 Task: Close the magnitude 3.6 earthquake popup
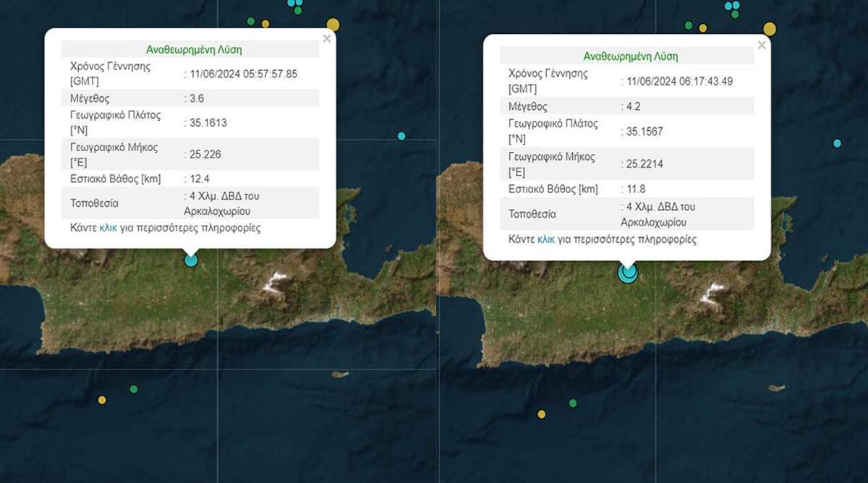pyautogui.click(x=327, y=39)
